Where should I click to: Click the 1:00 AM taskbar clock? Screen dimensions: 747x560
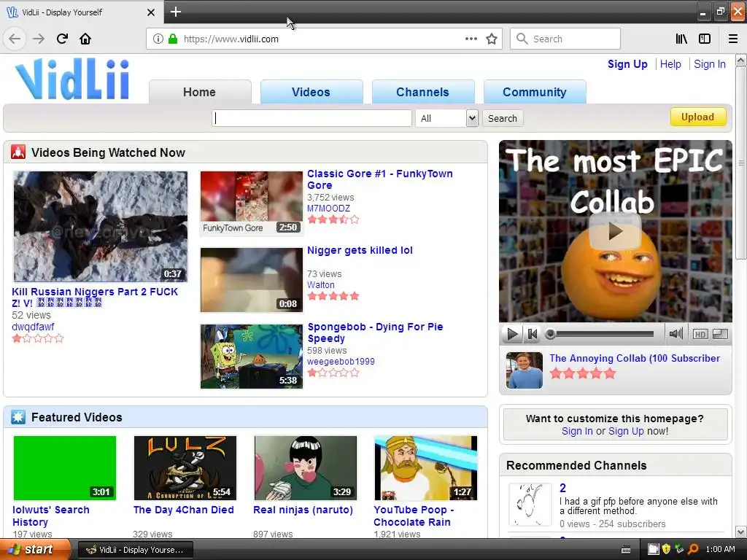[720, 549]
